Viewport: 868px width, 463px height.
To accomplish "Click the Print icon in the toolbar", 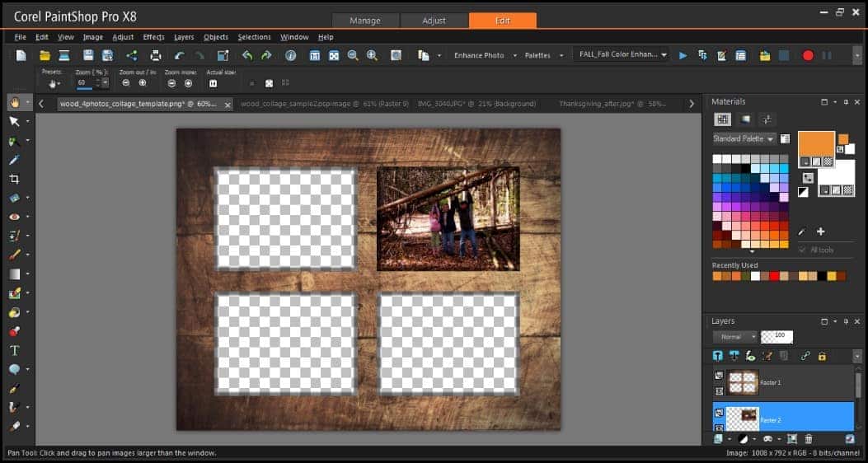I will (x=156, y=55).
